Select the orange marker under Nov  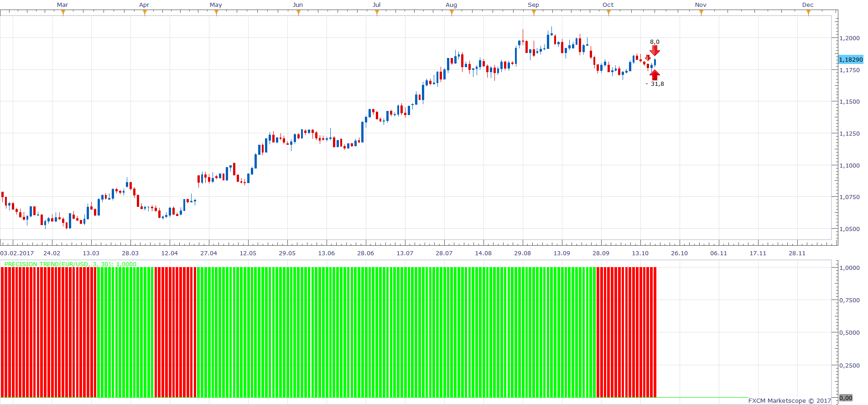pyautogui.click(x=701, y=13)
